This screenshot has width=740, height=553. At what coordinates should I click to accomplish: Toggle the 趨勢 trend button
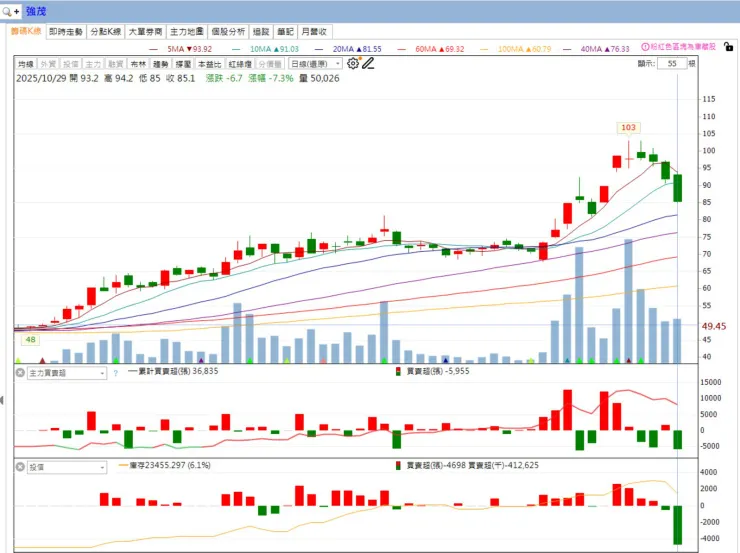coord(161,64)
